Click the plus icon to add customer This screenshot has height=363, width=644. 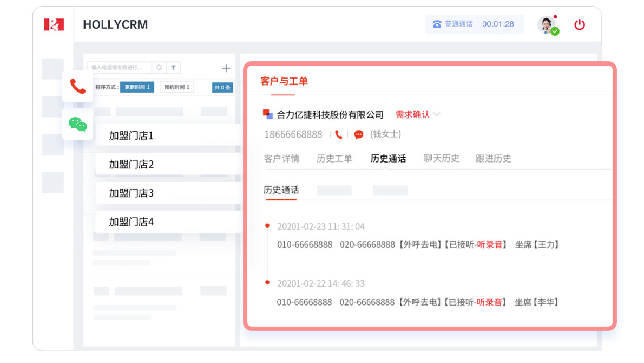point(226,68)
